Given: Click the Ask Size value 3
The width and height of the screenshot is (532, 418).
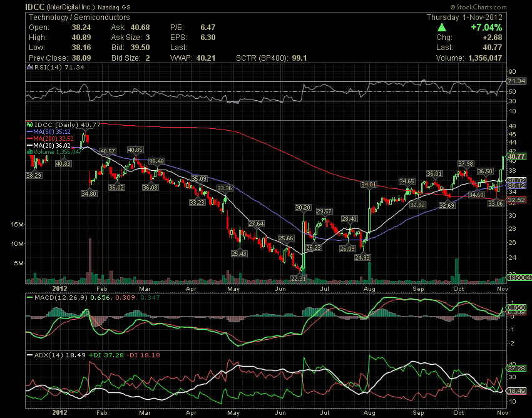Looking at the screenshot, I should point(148,38).
